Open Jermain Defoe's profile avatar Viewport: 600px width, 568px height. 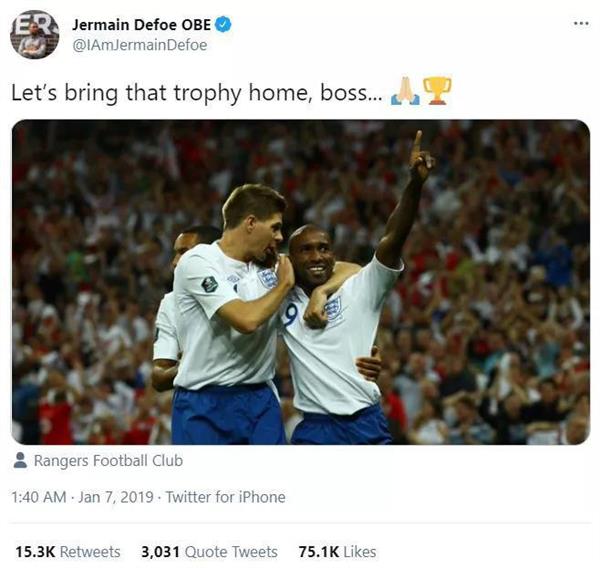click(34, 34)
